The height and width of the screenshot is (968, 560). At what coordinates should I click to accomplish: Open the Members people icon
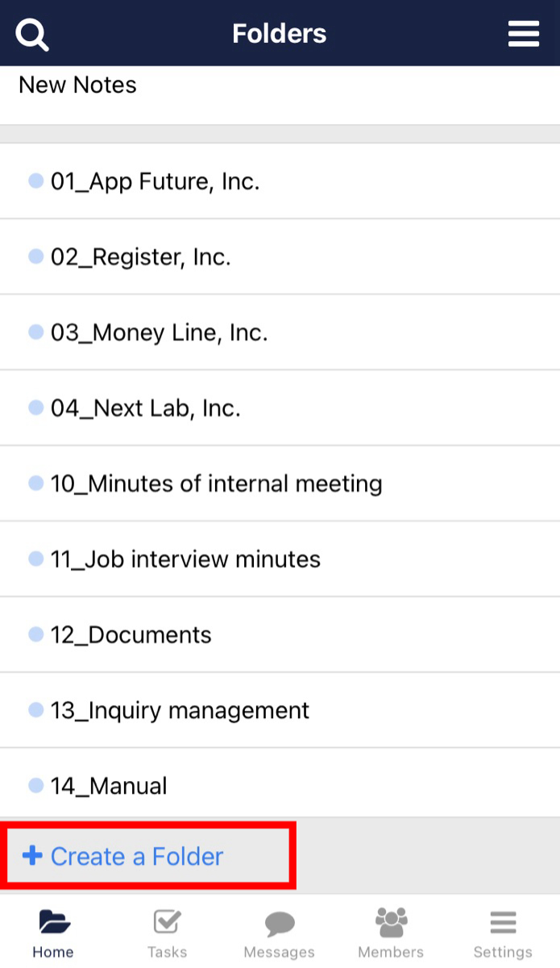coord(391,922)
